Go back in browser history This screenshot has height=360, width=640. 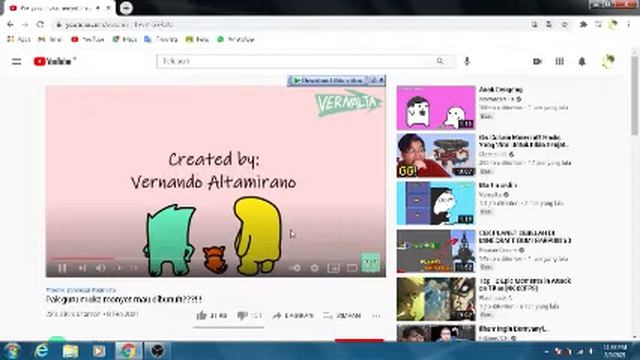[x=10, y=25]
